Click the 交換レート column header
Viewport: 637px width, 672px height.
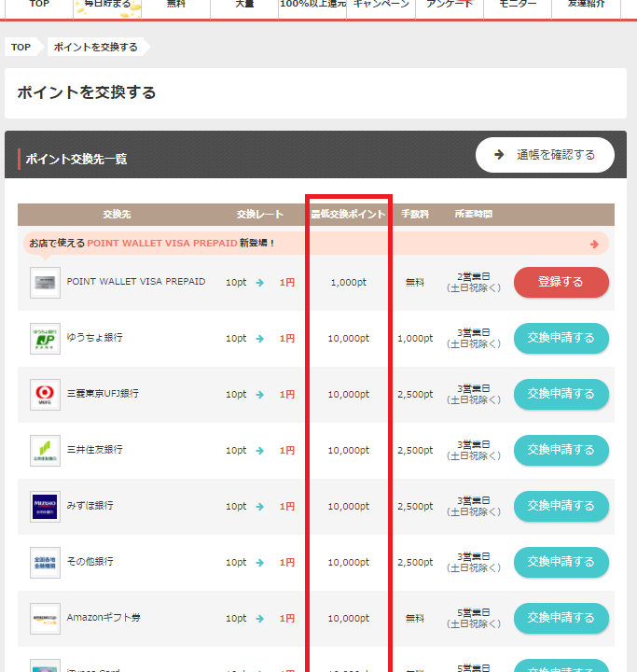pyautogui.click(x=259, y=215)
